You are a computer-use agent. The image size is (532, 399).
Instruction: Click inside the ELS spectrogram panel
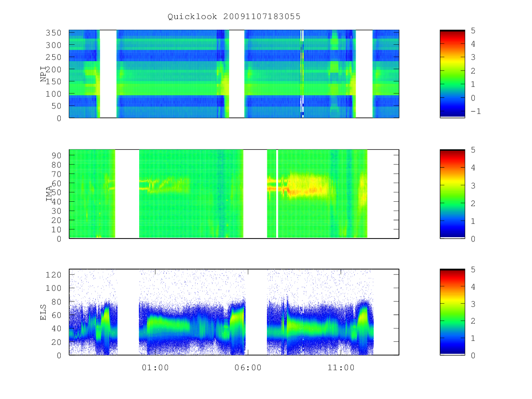point(234,312)
